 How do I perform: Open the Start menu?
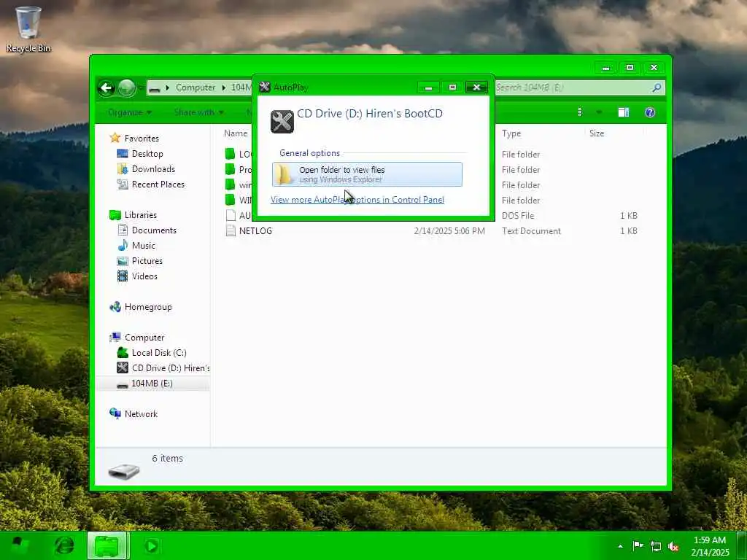point(20,545)
